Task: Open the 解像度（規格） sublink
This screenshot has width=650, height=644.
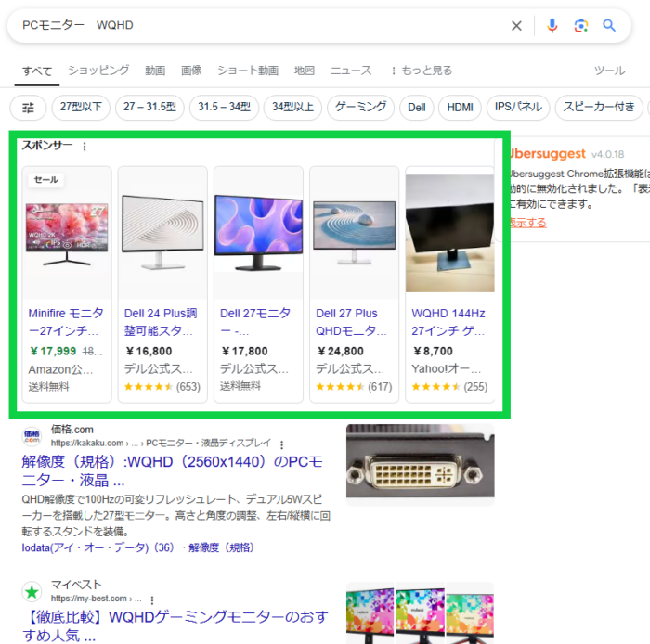Action: point(221,547)
